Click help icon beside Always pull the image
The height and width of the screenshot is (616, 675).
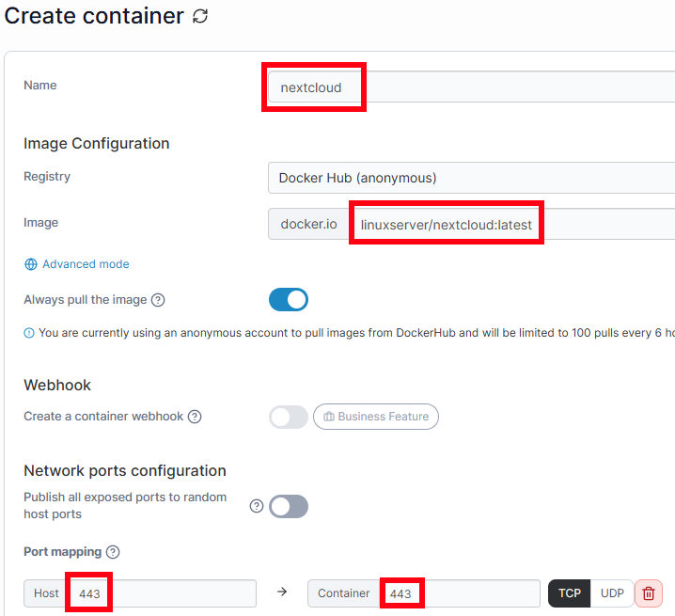point(158,300)
